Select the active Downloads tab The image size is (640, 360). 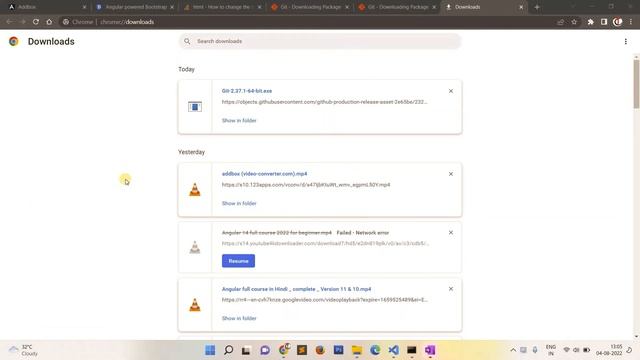pos(484,7)
